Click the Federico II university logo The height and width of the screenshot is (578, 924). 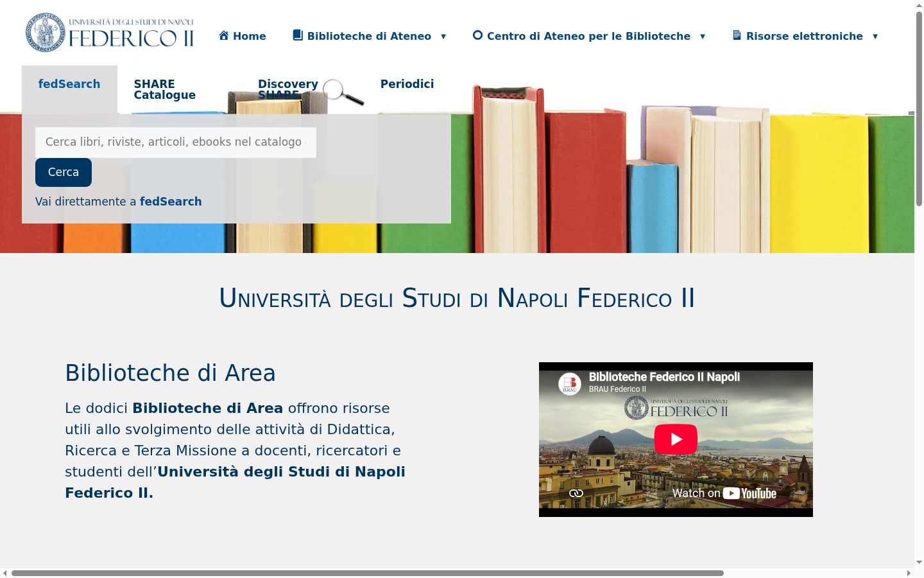point(110,32)
